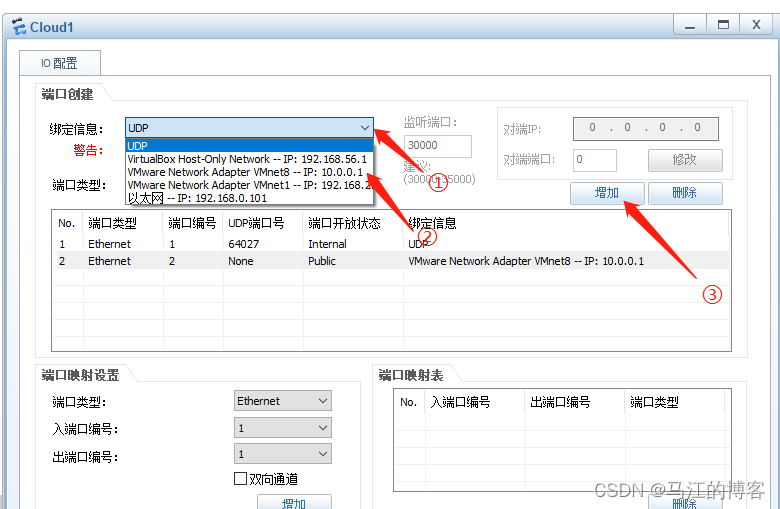This screenshot has width=780, height=509.
Task: Choose the highlighted UDP option in list
Action: 249,146
